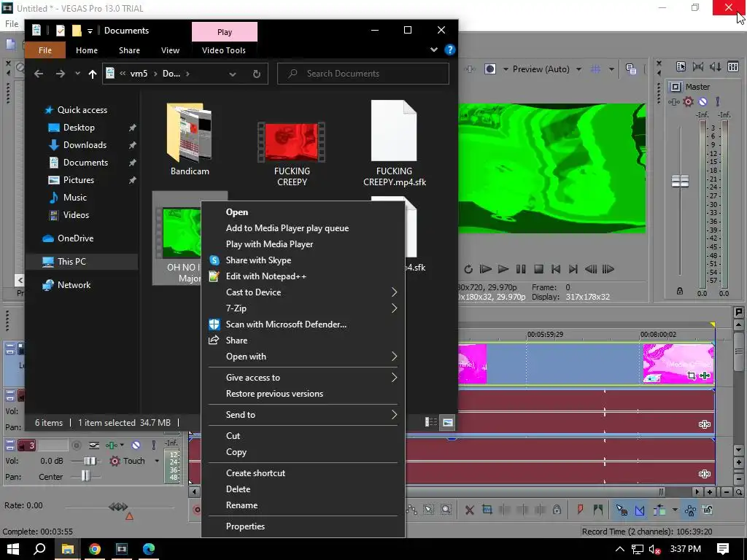Click Pause button in VEGAS preview transport
The height and width of the screenshot is (560, 747).
(x=521, y=270)
